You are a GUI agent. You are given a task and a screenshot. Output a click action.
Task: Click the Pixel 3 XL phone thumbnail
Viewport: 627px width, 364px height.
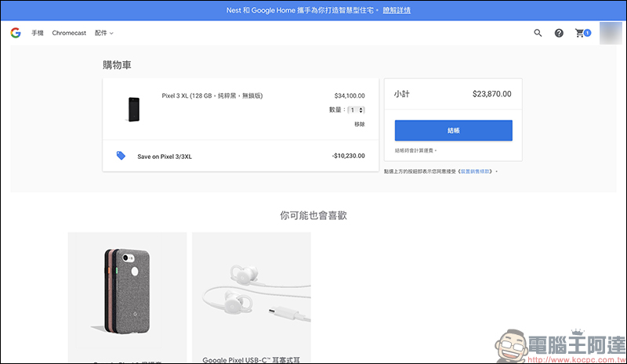[x=134, y=109]
